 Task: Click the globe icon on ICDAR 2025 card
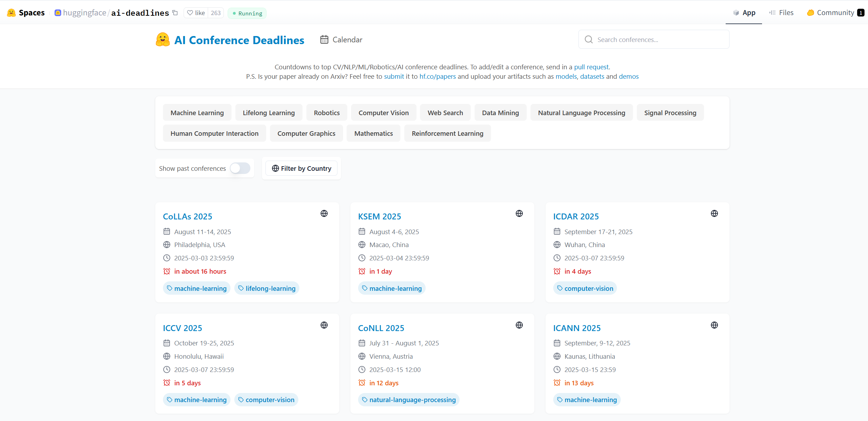tap(714, 213)
